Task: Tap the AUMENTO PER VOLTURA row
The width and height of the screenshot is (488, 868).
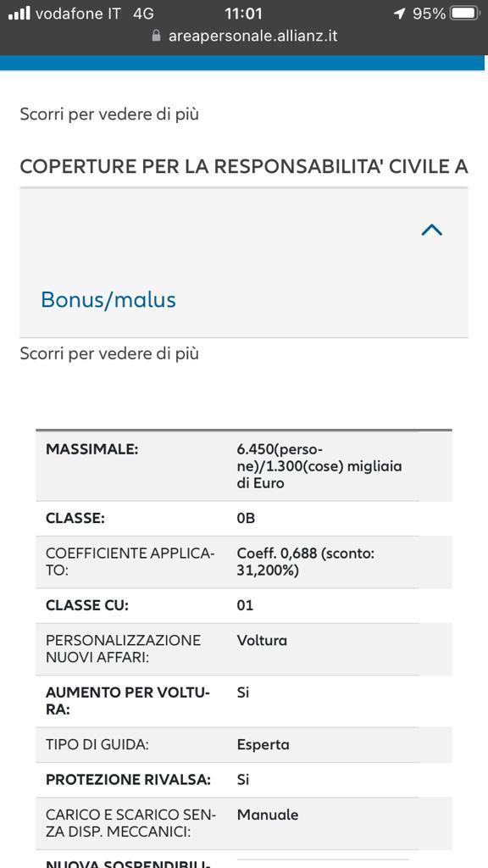Action: [244, 701]
